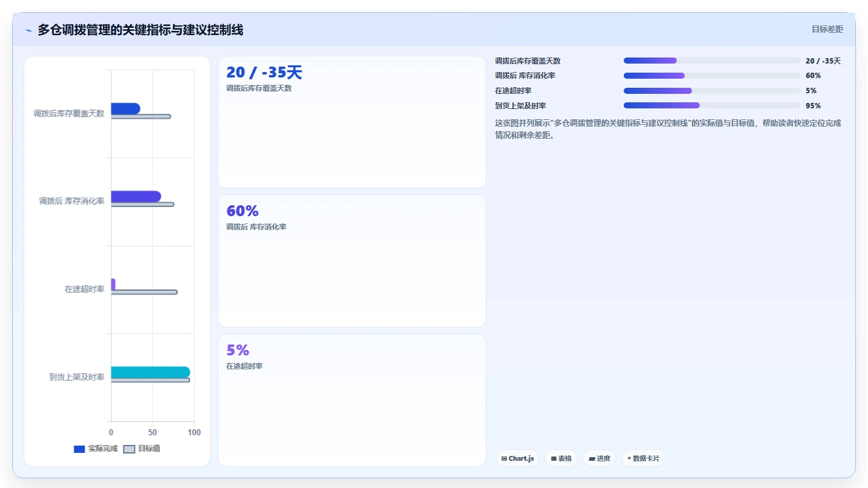Click the description paragraph about 实际值与目标值
868x488 pixels.
[x=668, y=129]
